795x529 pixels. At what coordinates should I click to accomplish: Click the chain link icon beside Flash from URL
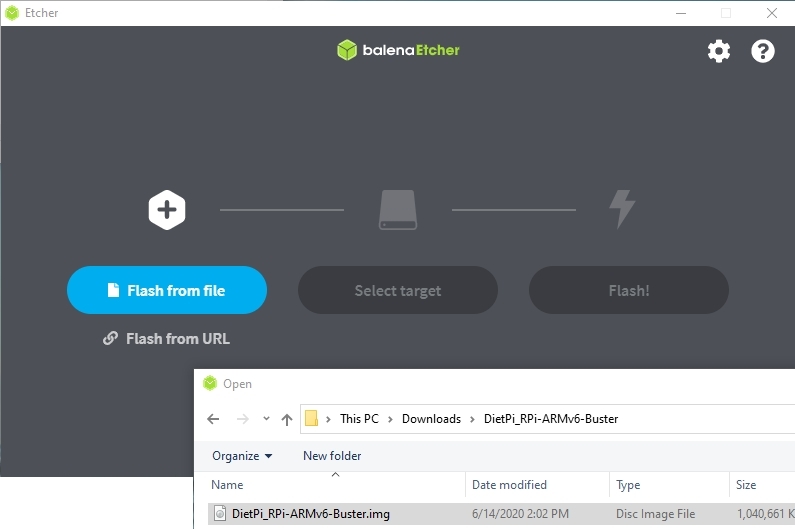[x=111, y=338]
